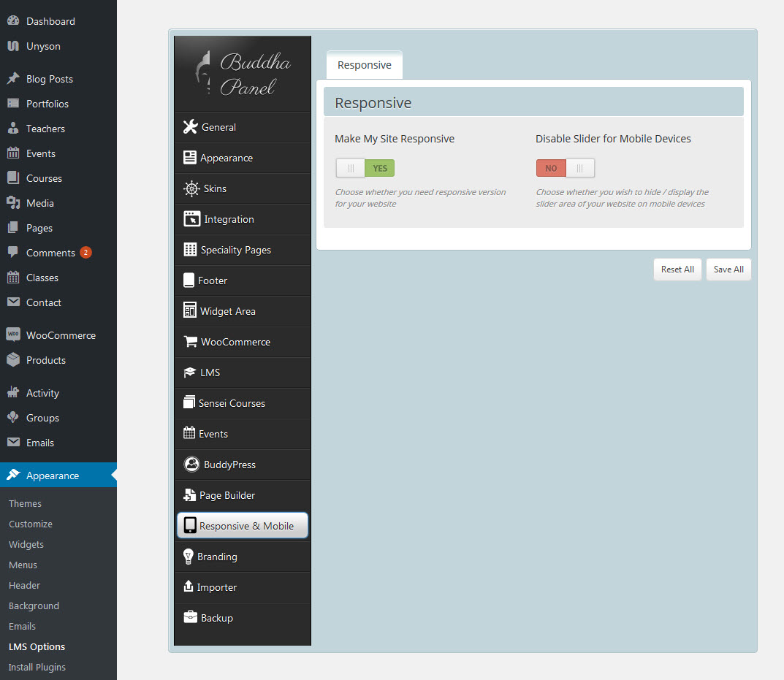The height and width of the screenshot is (680, 784).
Task: Click the Unyson icon in WordPress sidebar
Action: click(x=13, y=46)
